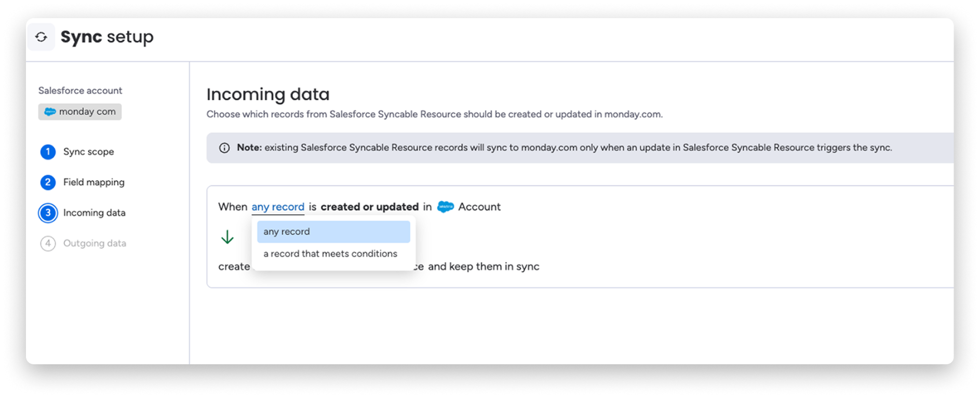The width and height of the screenshot is (980, 398).
Task: Click the step 3 circle icon
Action: 48,213
